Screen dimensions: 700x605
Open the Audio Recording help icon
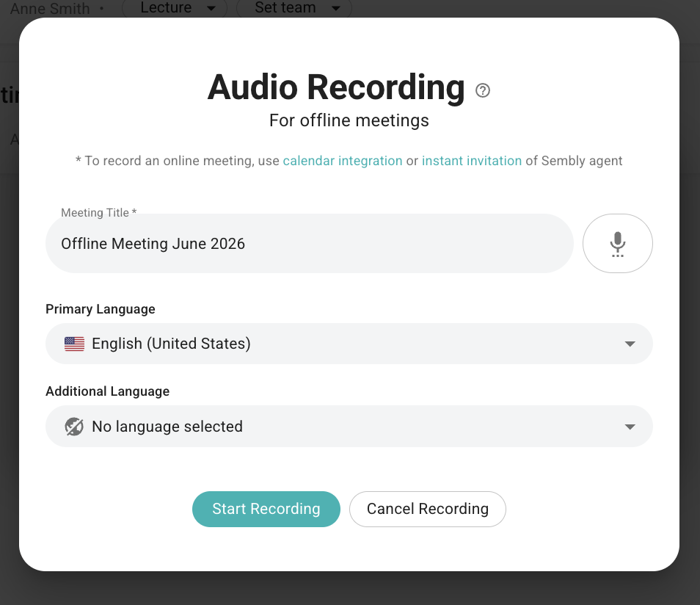[x=483, y=91]
